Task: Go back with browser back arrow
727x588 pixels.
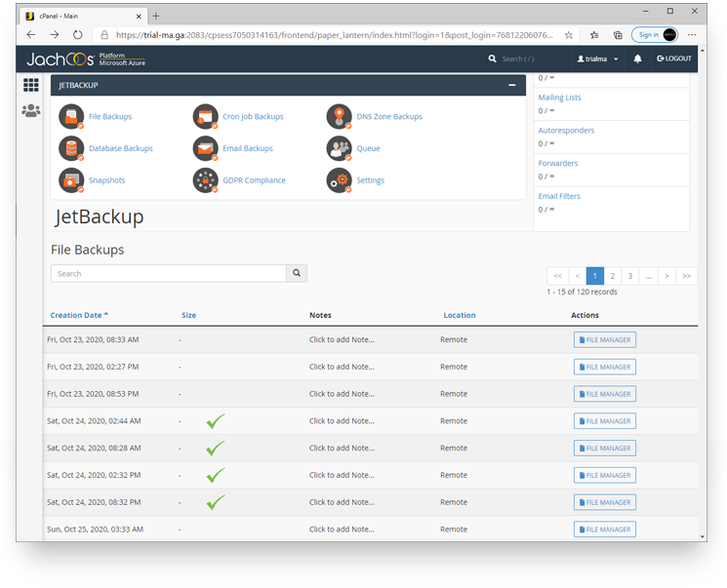Action: pos(31,35)
